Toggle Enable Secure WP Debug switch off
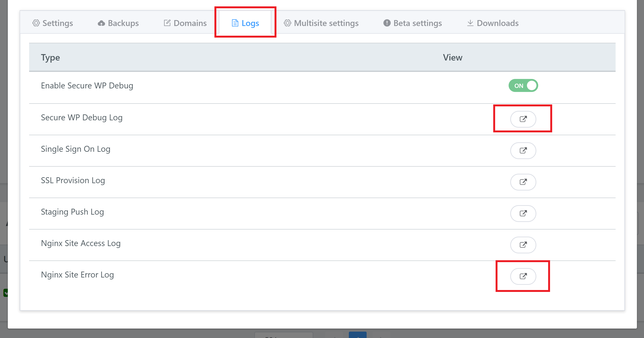 523,86
